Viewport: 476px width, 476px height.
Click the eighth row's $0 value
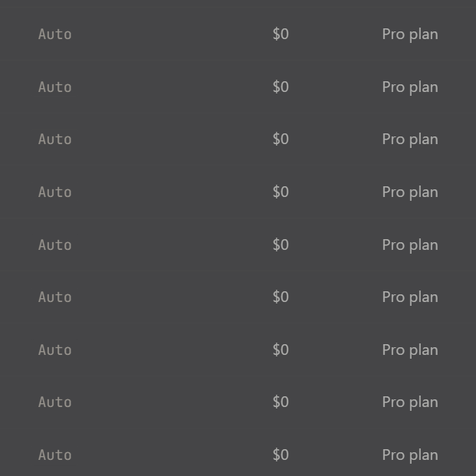click(x=281, y=402)
